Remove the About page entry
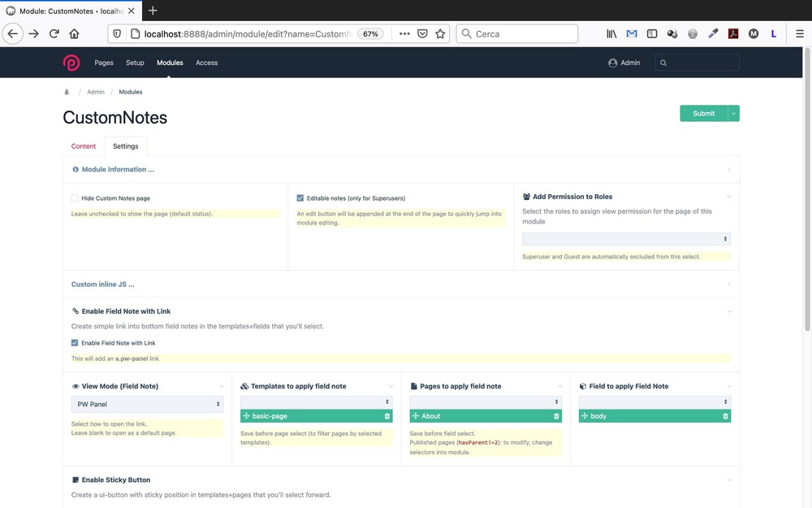The width and height of the screenshot is (812, 508). point(556,416)
